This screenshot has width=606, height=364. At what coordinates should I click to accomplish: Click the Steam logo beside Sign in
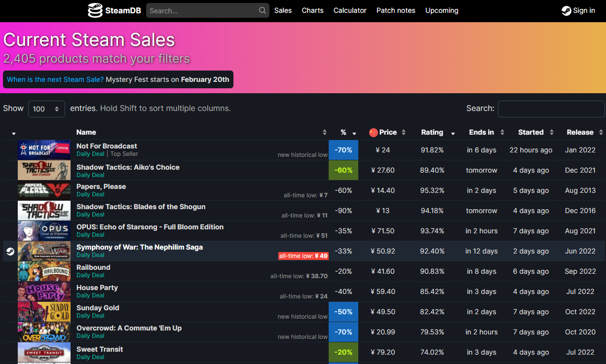(x=567, y=10)
